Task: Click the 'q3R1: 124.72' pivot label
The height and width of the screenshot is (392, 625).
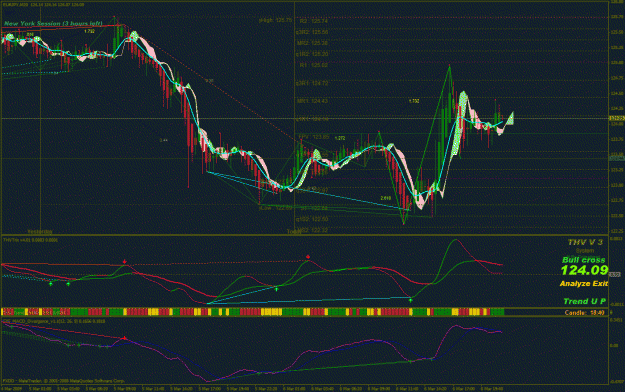Action: click(312, 83)
